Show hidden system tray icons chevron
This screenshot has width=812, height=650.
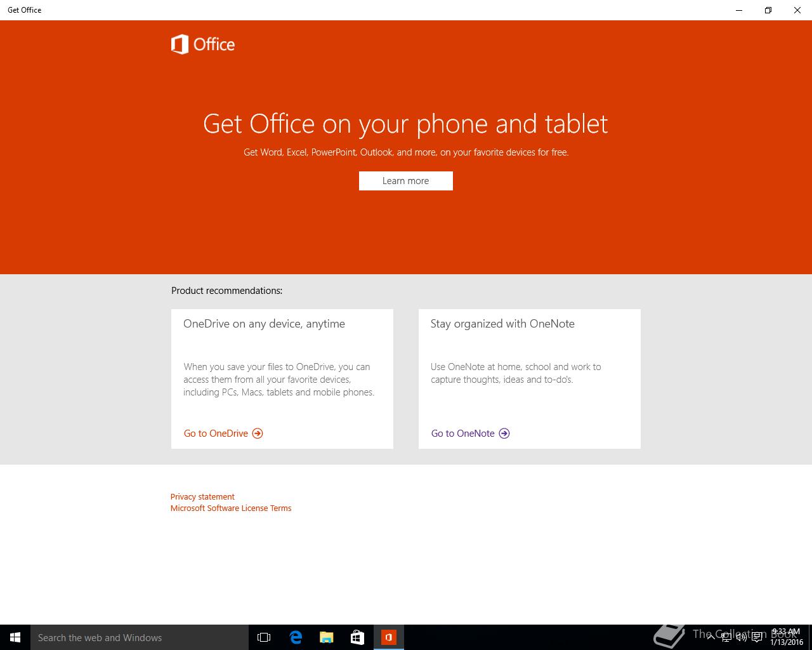click(x=710, y=637)
